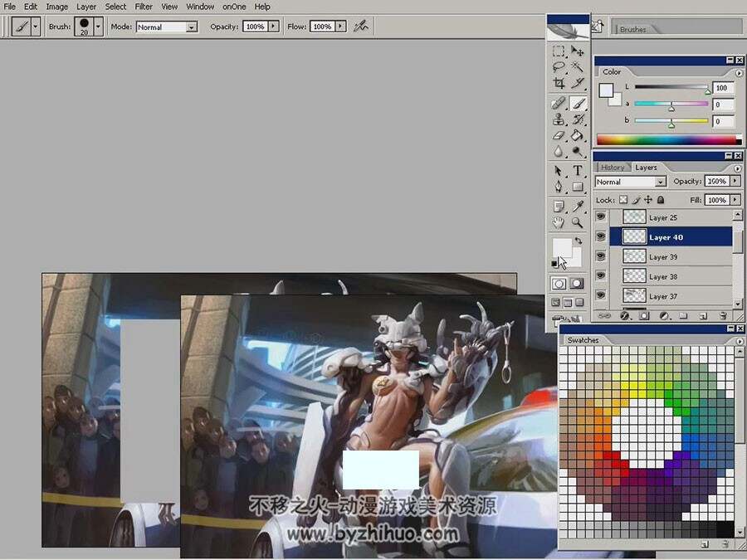
Task: Switch to Quick Mask mode
Action: tap(577, 284)
